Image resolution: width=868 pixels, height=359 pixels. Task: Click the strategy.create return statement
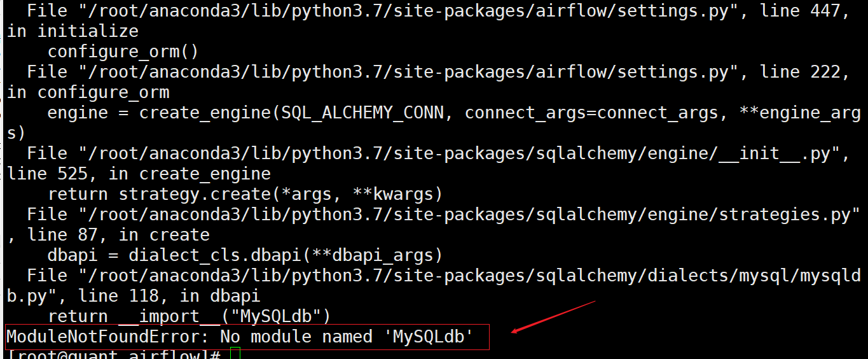pos(245,194)
